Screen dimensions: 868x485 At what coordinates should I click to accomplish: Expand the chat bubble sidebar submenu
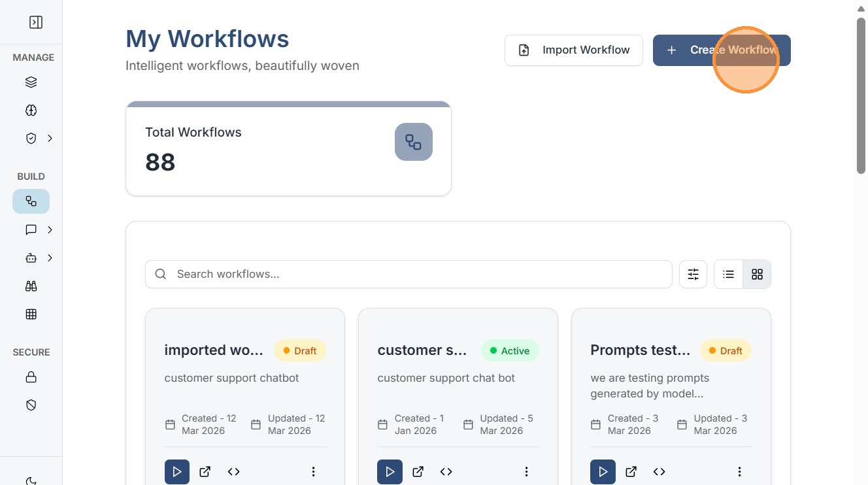pyautogui.click(x=50, y=230)
